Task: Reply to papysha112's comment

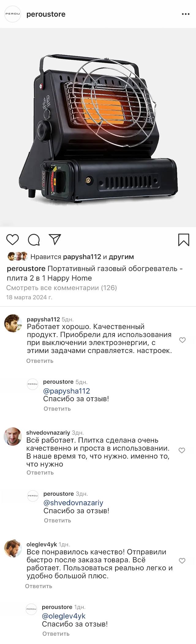Action: (x=40, y=361)
